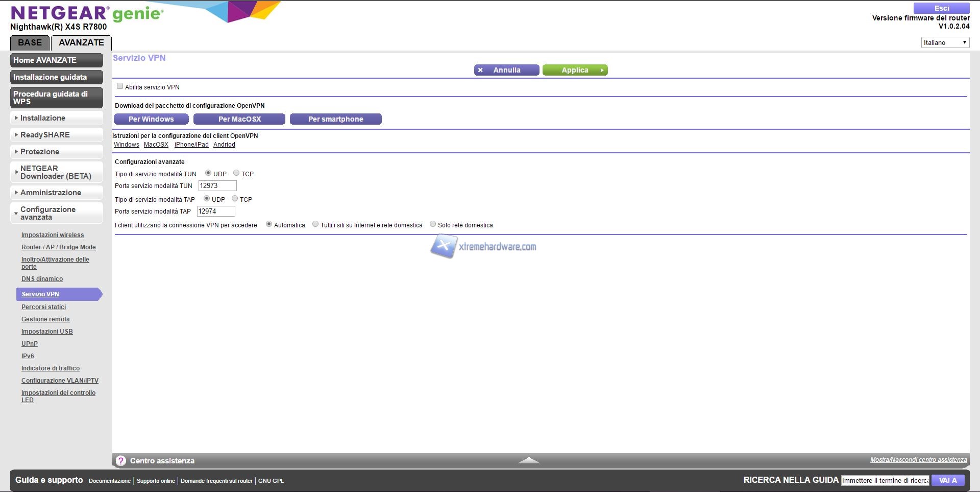Click the Esci logout button
The height and width of the screenshot is (492, 980).
click(941, 8)
